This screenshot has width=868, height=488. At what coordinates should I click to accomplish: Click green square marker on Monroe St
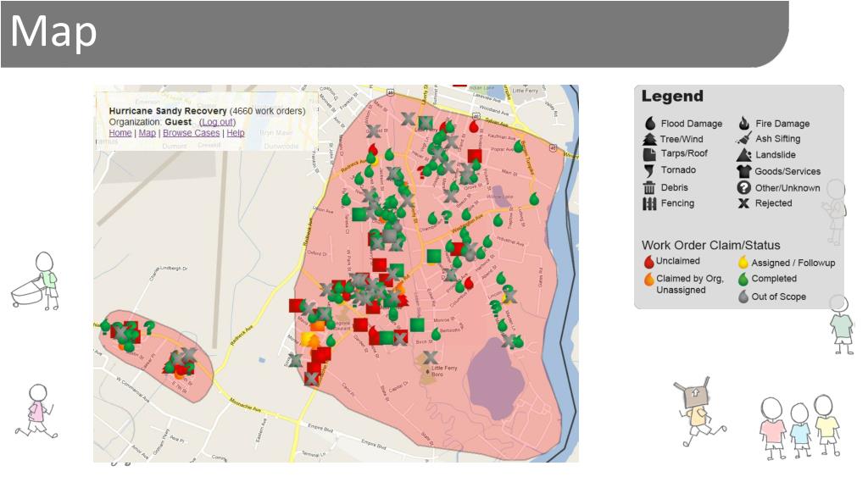(x=417, y=324)
